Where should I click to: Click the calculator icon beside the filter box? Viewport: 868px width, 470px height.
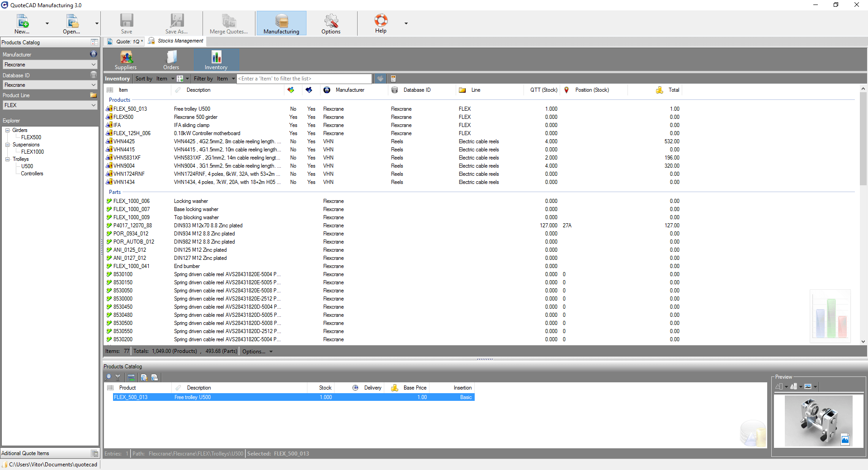click(393, 79)
